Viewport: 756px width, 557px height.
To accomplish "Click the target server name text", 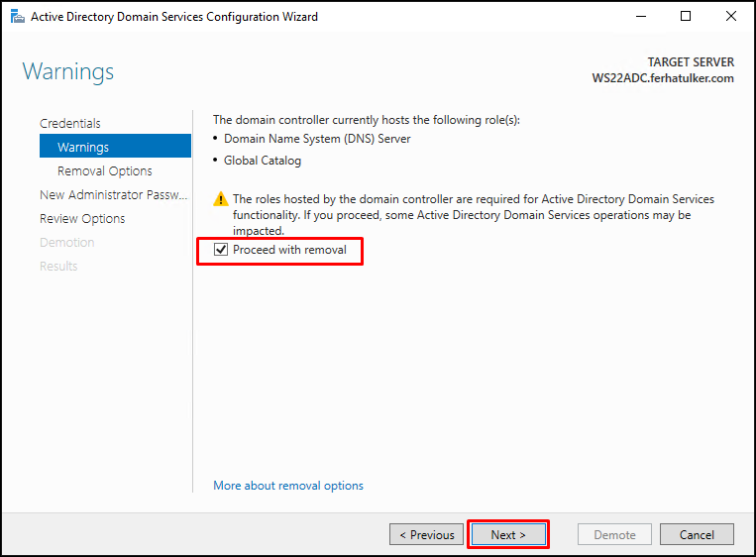I will [x=663, y=78].
